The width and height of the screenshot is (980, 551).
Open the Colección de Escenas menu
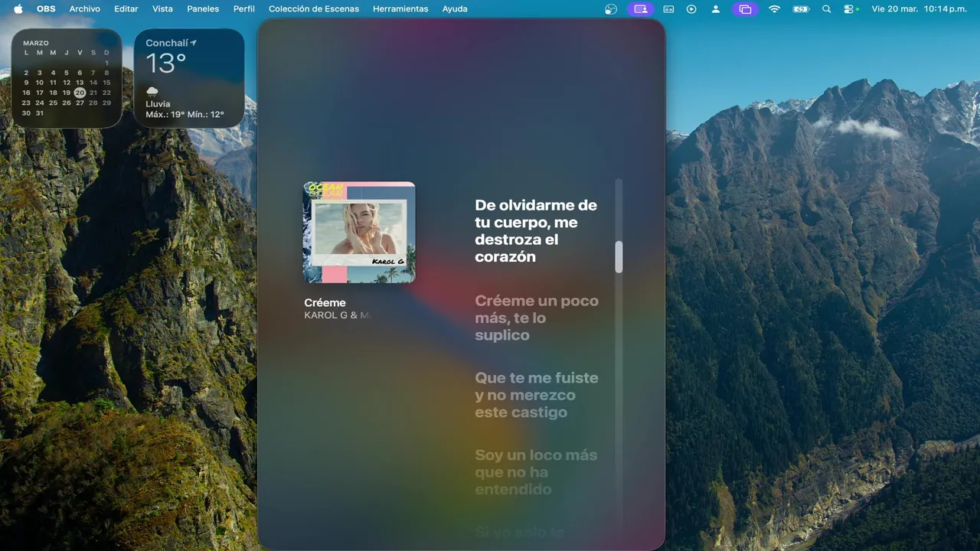pos(314,9)
